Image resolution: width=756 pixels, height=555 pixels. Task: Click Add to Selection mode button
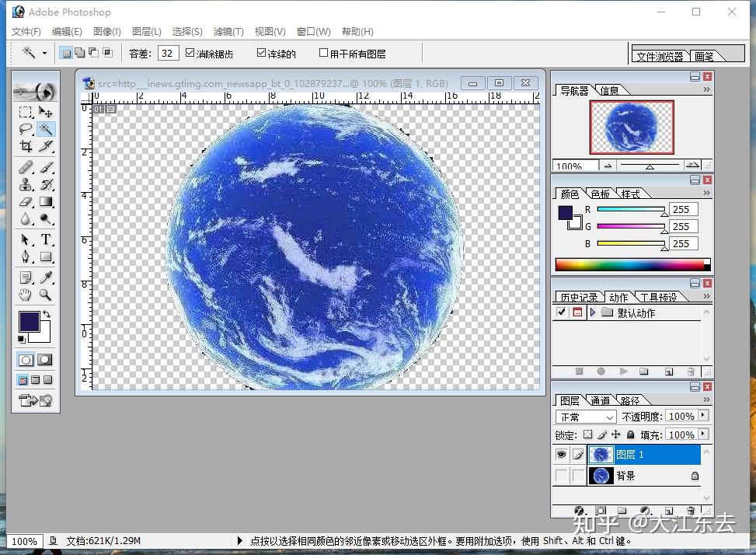tap(80, 53)
